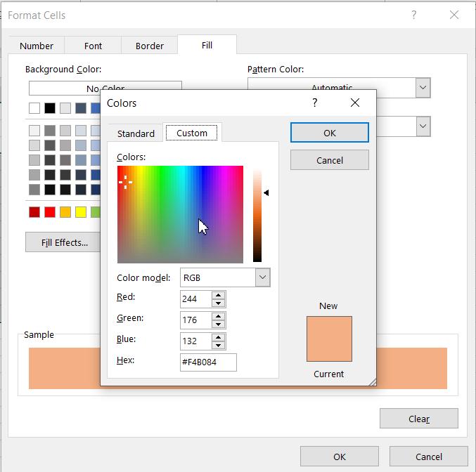Click the Colors dialog help question mark

(x=314, y=103)
